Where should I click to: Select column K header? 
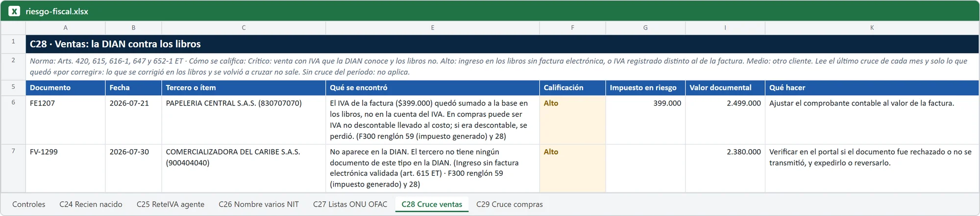(x=872, y=28)
